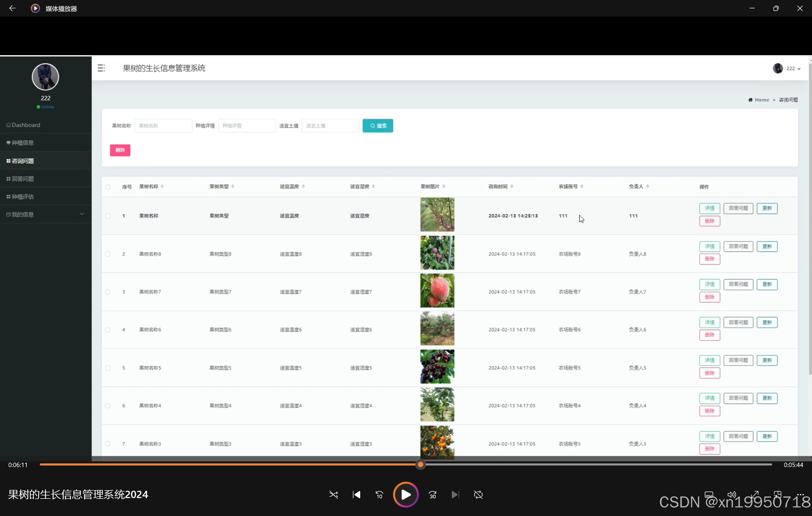Screen dimensions: 812x516
Task: Sort the table by 果树图片
Action: pyautogui.click(x=444, y=186)
